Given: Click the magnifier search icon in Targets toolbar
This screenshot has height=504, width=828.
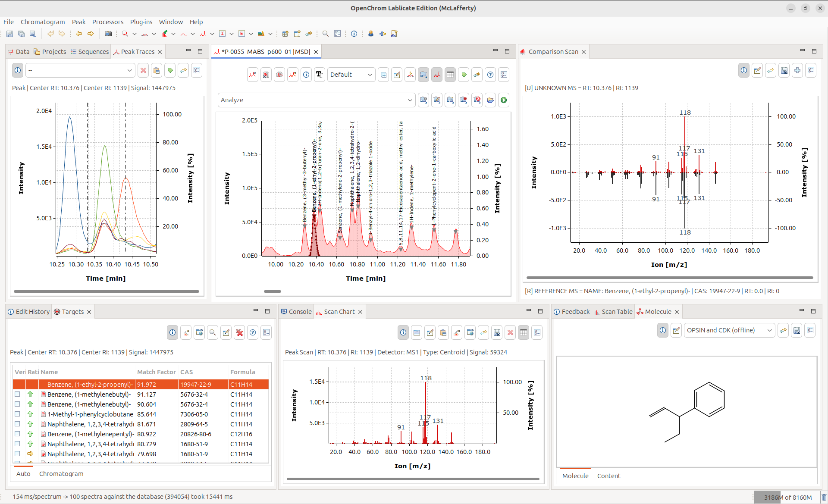Looking at the screenshot, I should pyautogui.click(x=213, y=332).
